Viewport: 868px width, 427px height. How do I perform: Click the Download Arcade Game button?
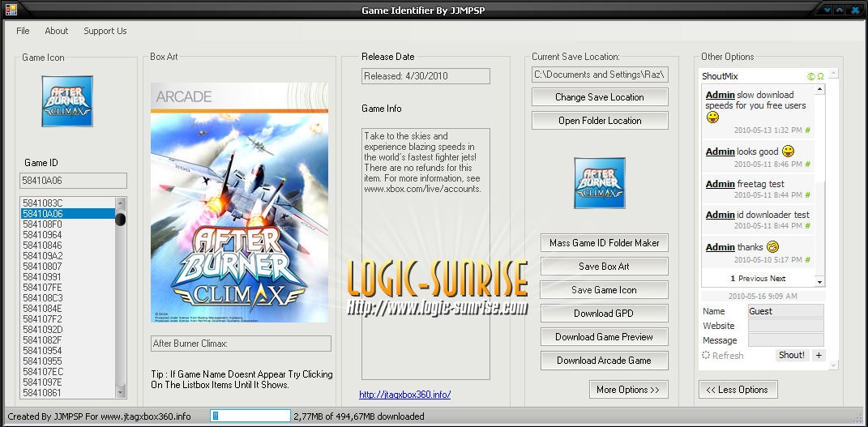click(605, 360)
